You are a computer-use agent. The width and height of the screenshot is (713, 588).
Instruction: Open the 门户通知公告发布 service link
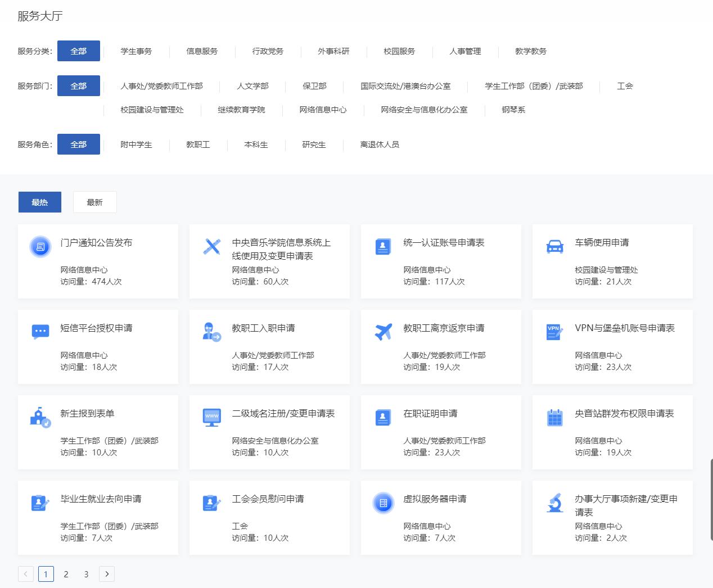[96, 243]
